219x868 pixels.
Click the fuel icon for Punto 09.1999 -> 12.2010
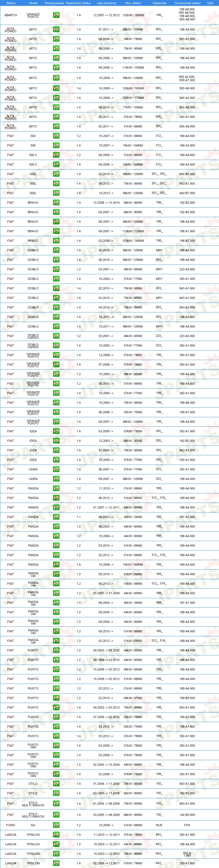pos(56,660)
